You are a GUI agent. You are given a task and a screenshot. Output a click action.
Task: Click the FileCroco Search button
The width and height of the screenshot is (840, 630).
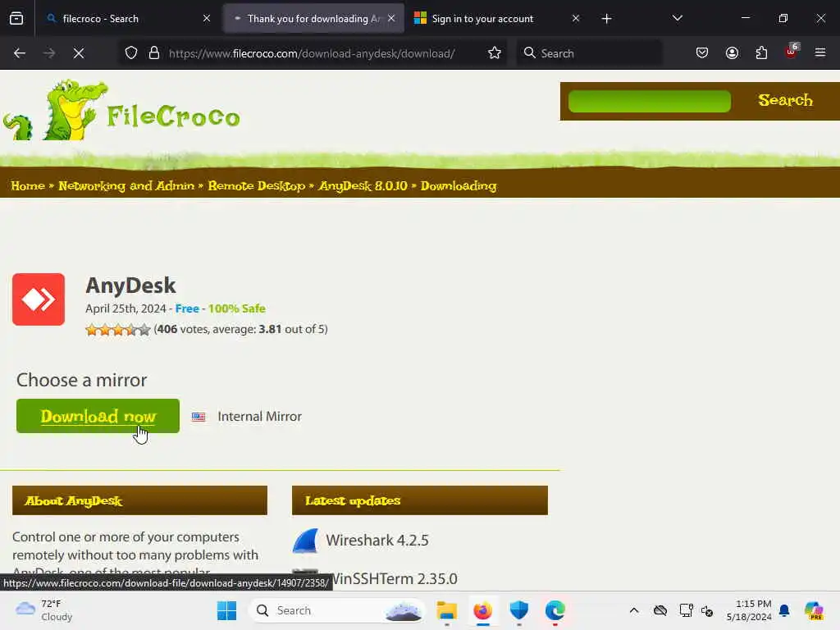785,100
